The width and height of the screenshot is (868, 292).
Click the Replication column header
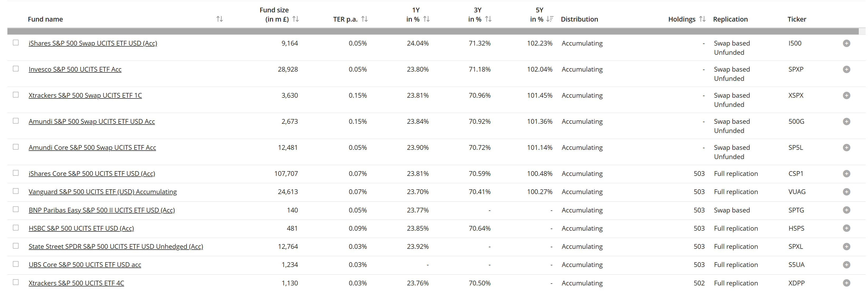tap(730, 19)
